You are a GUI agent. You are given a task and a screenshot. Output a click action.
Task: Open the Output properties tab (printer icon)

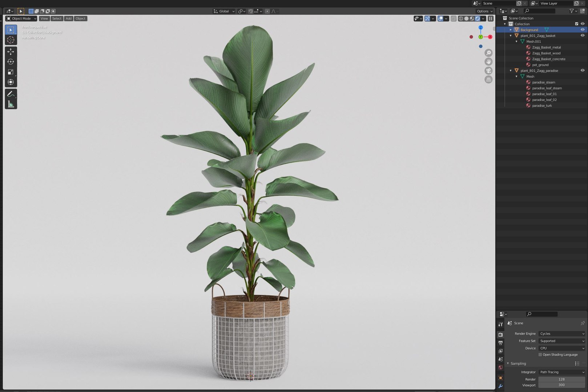click(x=500, y=343)
